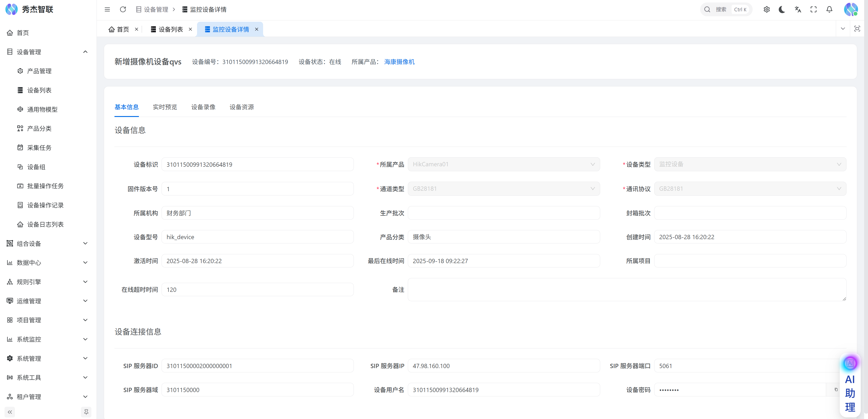
Task: Switch to the 实时预览 tab
Action: [x=165, y=107]
